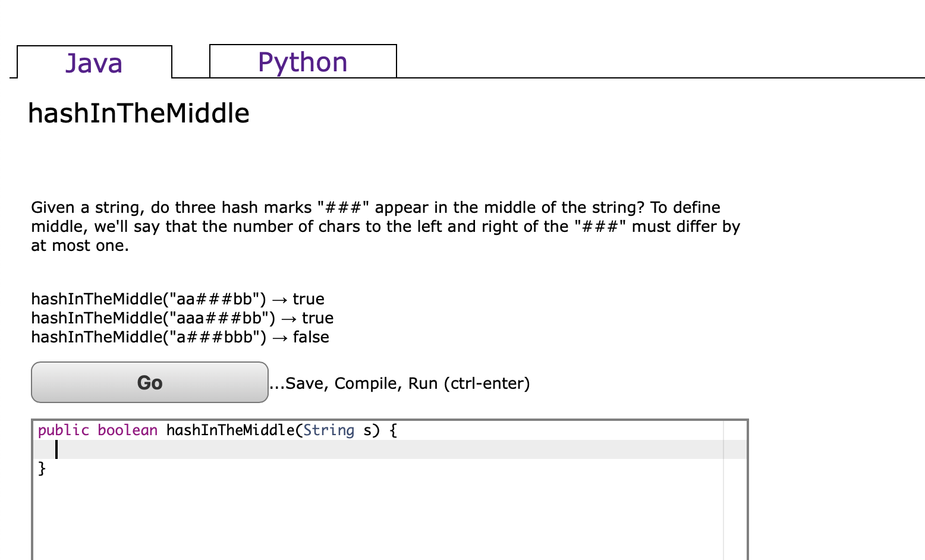The width and height of the screenshot is (925, 560).
Task: Click the first example with aa###bb
Action: [177, 298]
